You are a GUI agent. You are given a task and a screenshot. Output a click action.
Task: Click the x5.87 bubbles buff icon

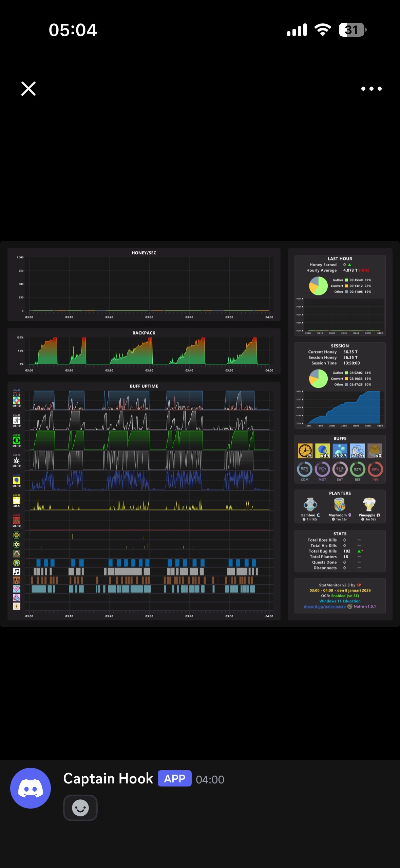tap(340, 451)
